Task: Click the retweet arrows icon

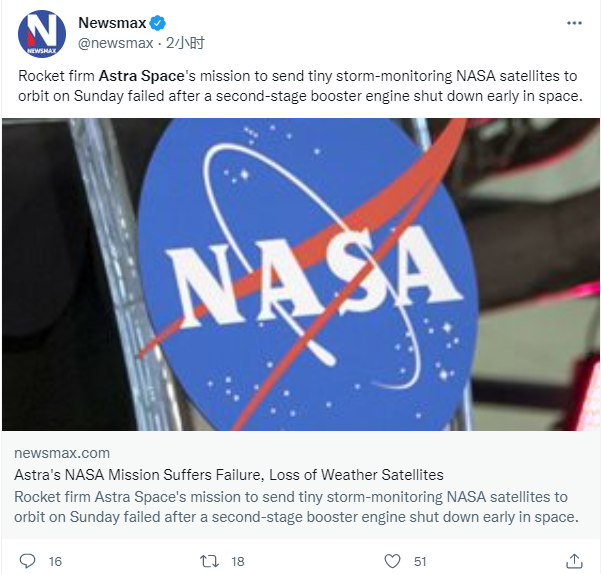Action: pos(209,561)
